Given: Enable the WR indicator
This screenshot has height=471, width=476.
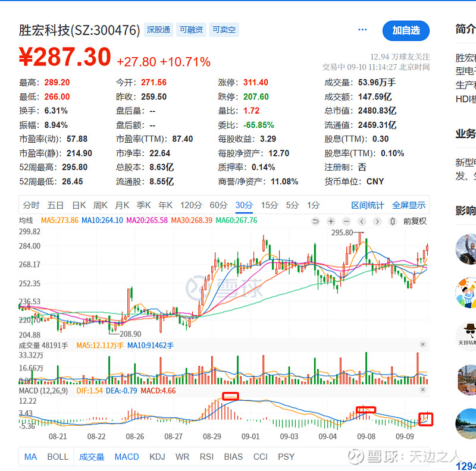Looking at the screenshot, I should coord(182,457).
